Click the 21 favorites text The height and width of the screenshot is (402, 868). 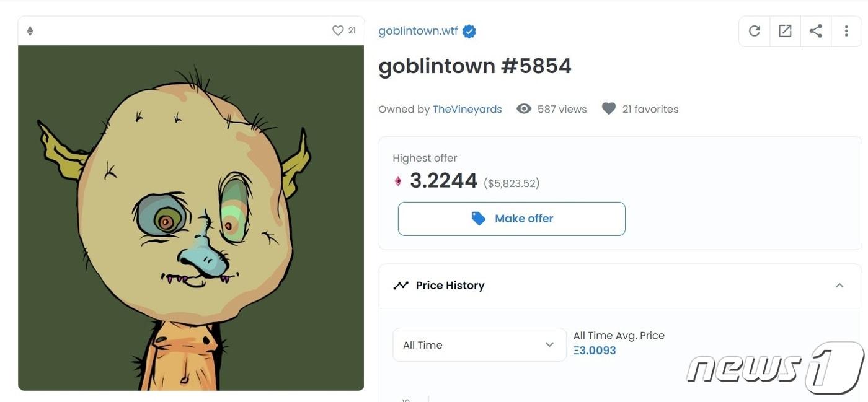(x=650, y=109)
